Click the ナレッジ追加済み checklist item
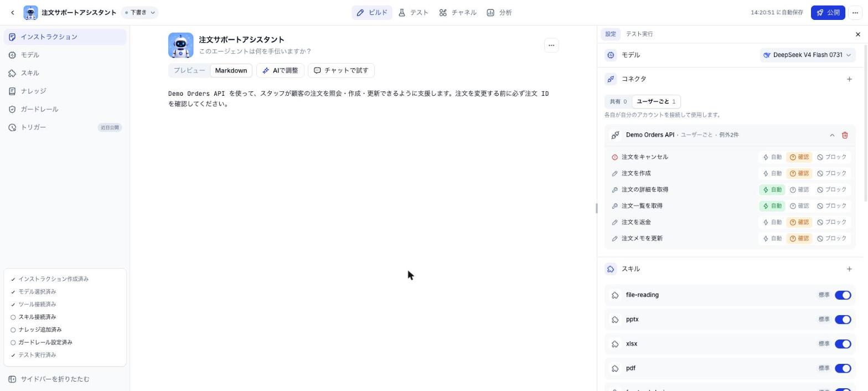The image size is (868, 391). point(36,330)
